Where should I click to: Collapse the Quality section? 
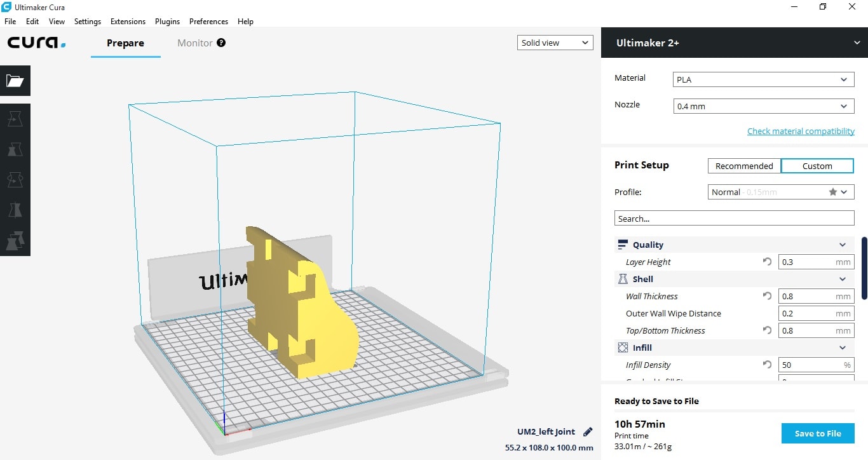point(843,245)
